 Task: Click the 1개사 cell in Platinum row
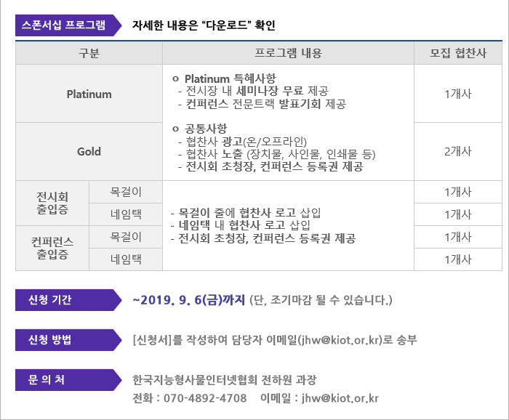pos(458,94)
